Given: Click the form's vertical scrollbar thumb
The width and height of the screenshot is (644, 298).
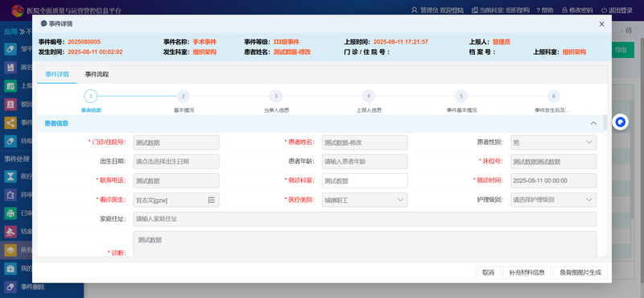Looking at the screenshot, I should coord(605,122).
